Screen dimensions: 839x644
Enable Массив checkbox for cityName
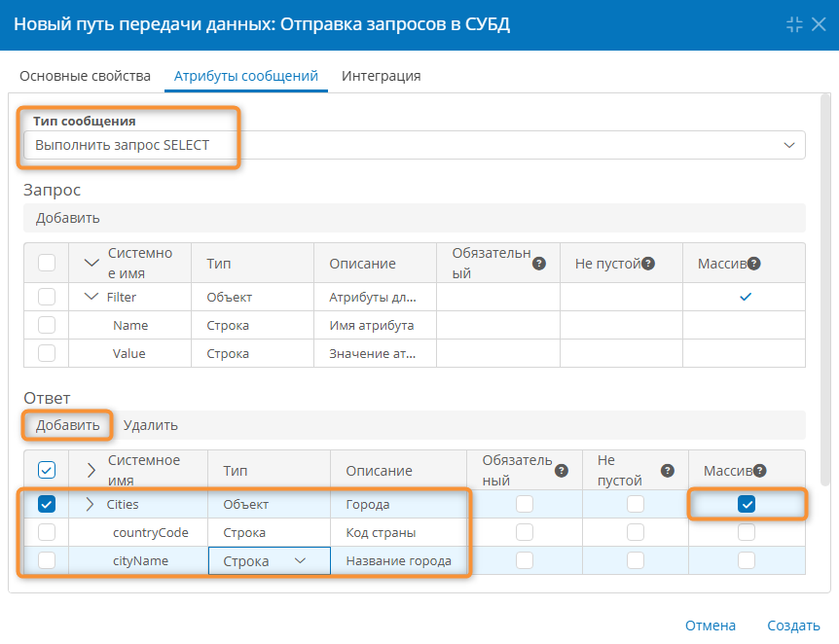point(747,560)
